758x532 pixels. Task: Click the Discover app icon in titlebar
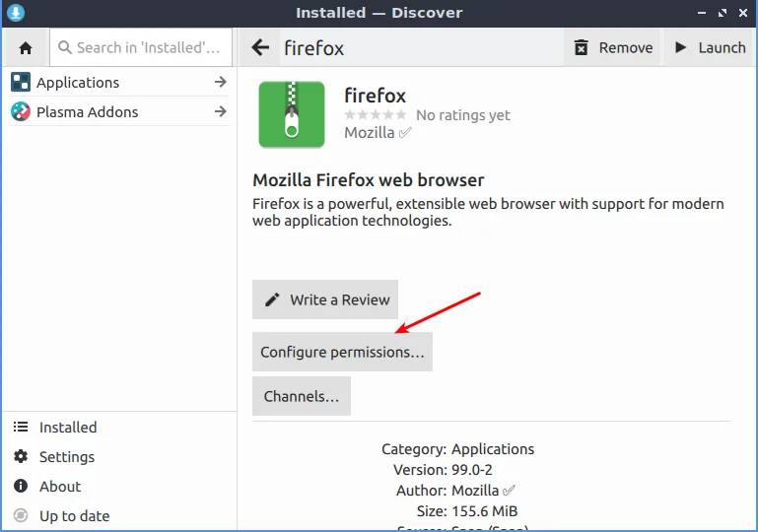(16, 13)
